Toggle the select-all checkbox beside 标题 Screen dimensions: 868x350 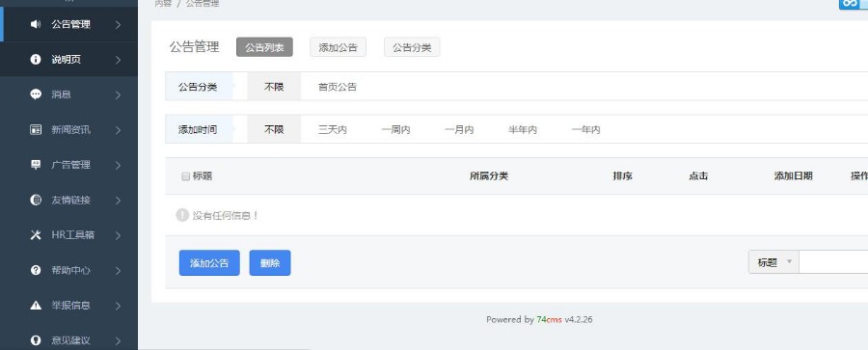[185, 176]
